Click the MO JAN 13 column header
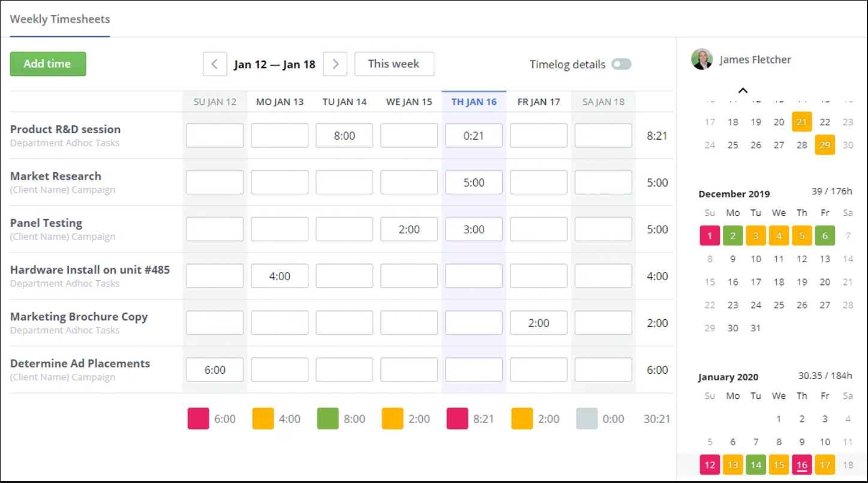 point(280,102)
